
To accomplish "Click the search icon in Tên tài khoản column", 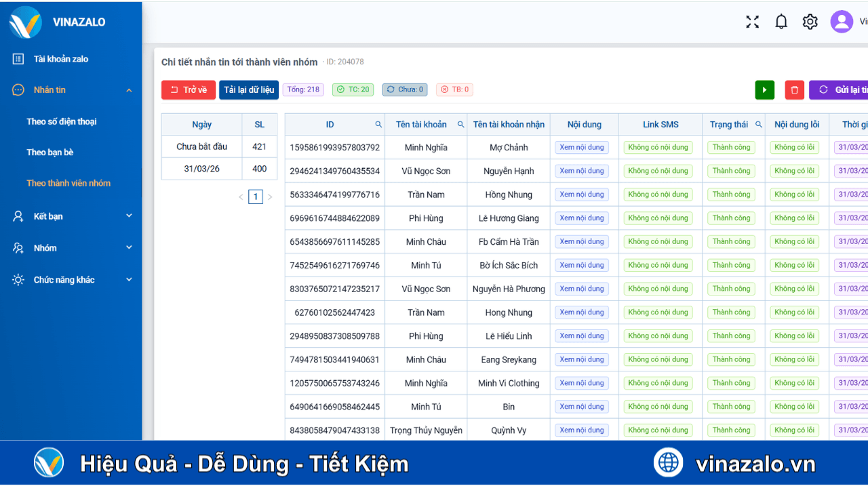I will [x=460, y=124].
